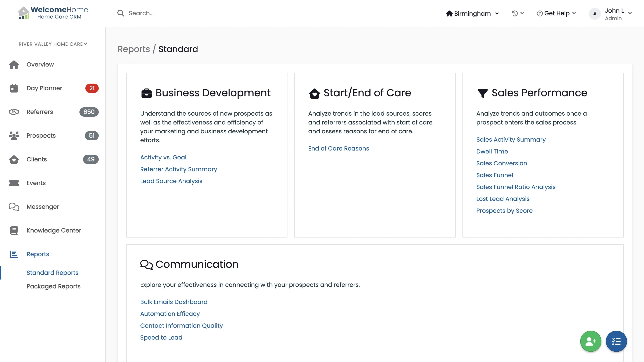
Task: Select the Prospects people icon
Action: coord(14,136)
